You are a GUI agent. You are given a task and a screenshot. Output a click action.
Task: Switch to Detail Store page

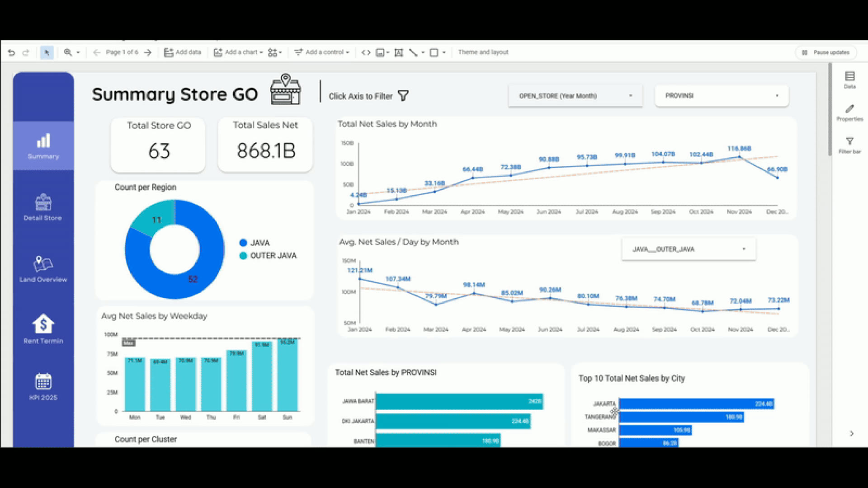pyautogui.click(x=43, y=207)
